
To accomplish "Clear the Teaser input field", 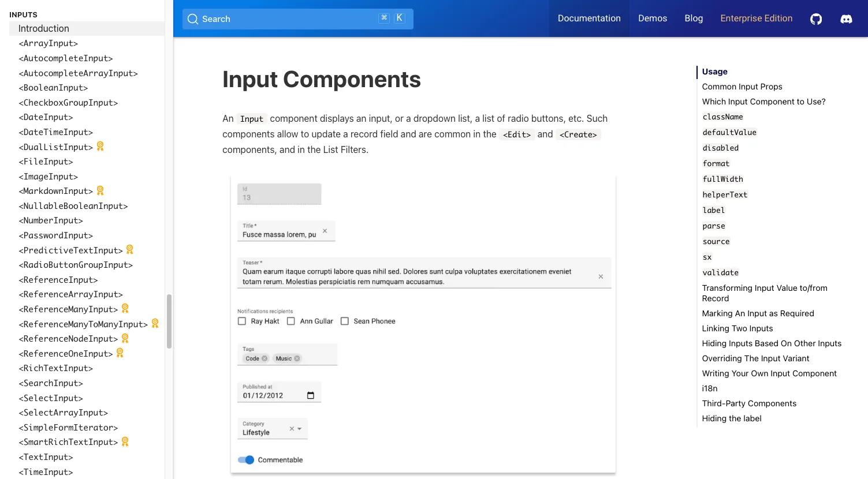I will 601,276.
